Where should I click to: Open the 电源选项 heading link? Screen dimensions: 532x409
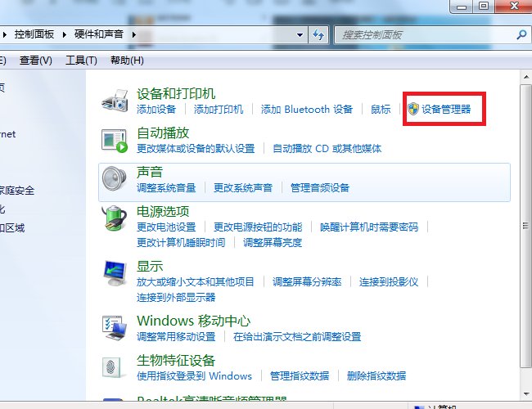click(x=163, y=211)
